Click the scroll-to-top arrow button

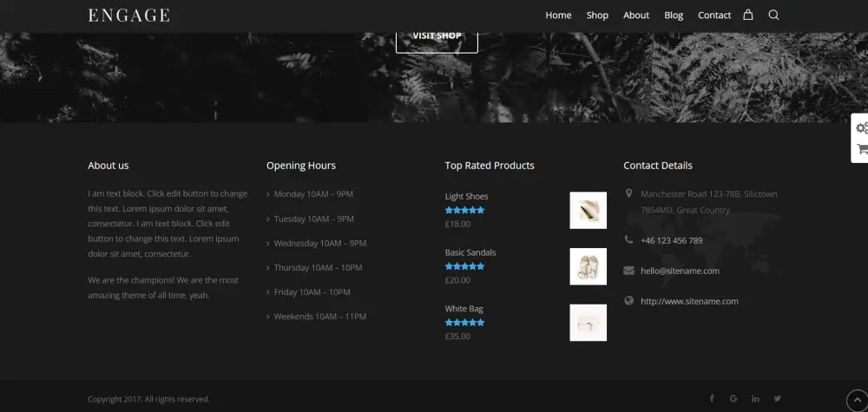857,401
